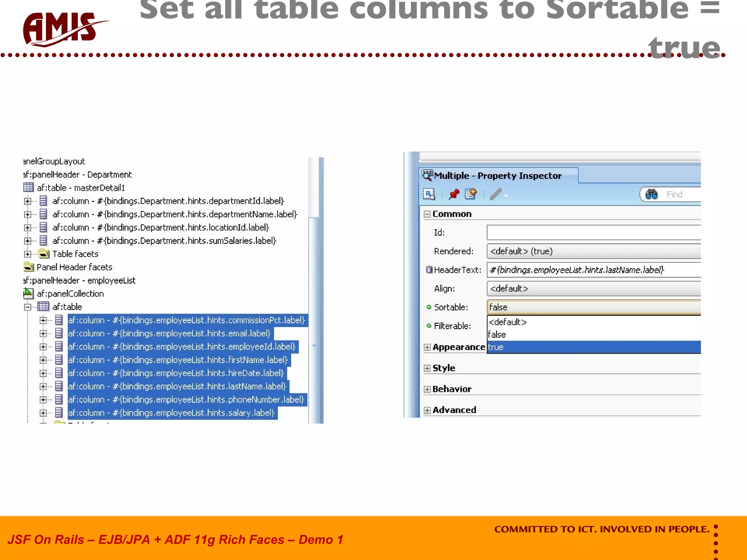The height and width of the screenshot is (560, 747).
Task: Click the Table facets folder icon
Action: 44,253
